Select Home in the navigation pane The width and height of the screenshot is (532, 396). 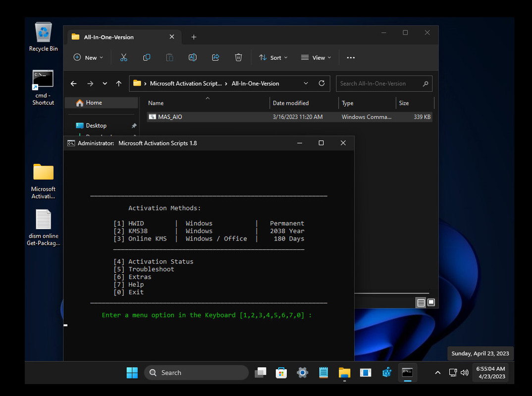[102, 103]
